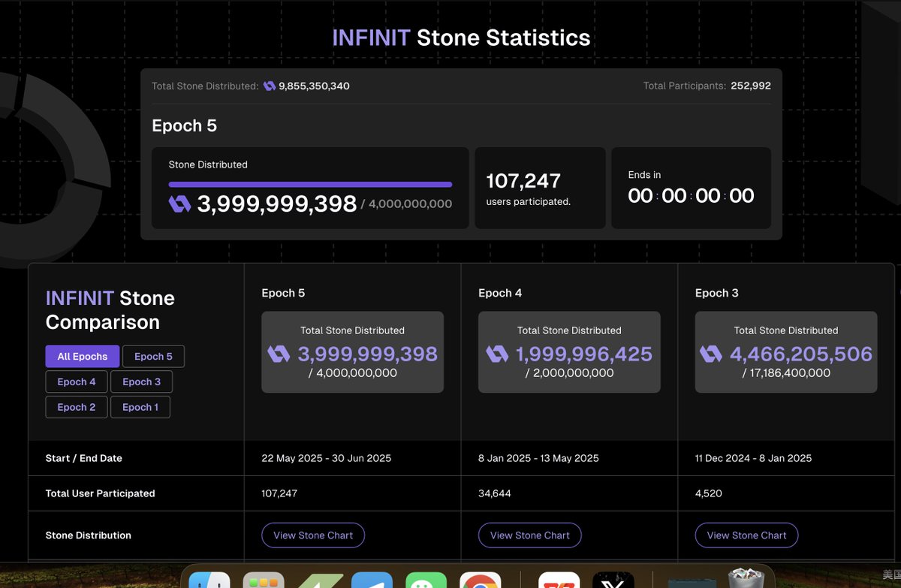The image size is (901, 588).
Task: Click the stone icon in the Epoch 5 comparison card
Action: tap(279, 354)
